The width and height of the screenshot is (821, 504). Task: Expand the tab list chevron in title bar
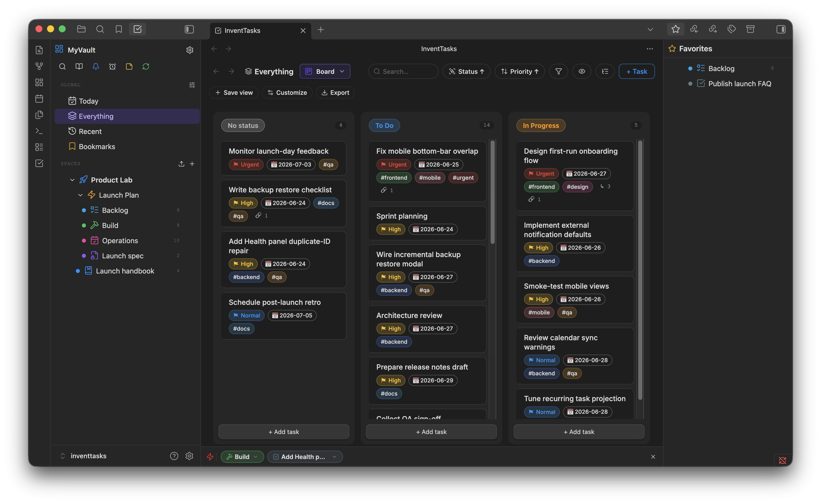(650, 29)
